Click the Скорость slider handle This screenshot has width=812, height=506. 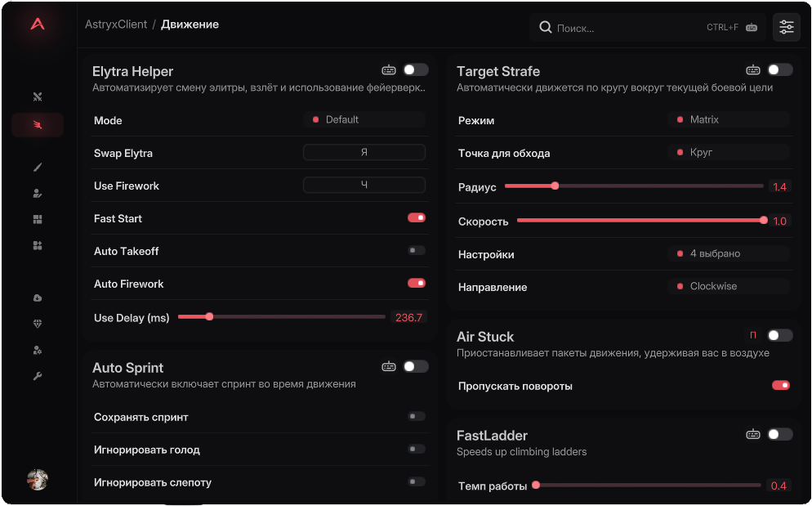(763, 221)
